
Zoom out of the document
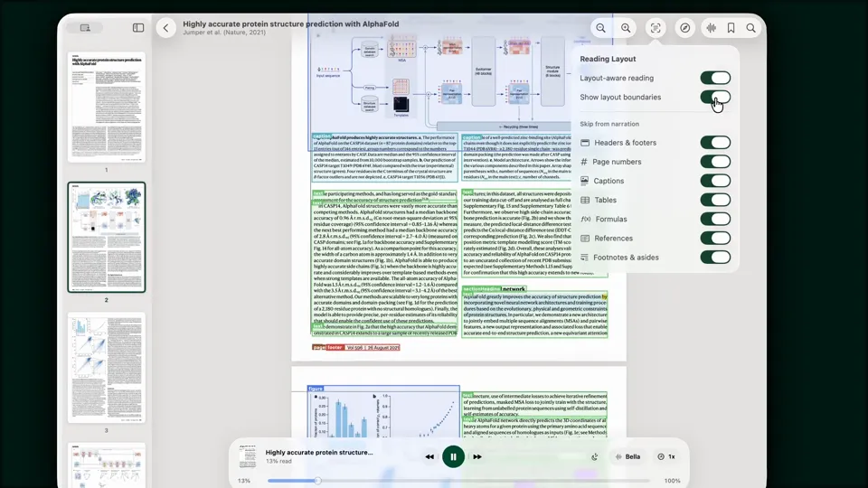[x=600, y=28]
